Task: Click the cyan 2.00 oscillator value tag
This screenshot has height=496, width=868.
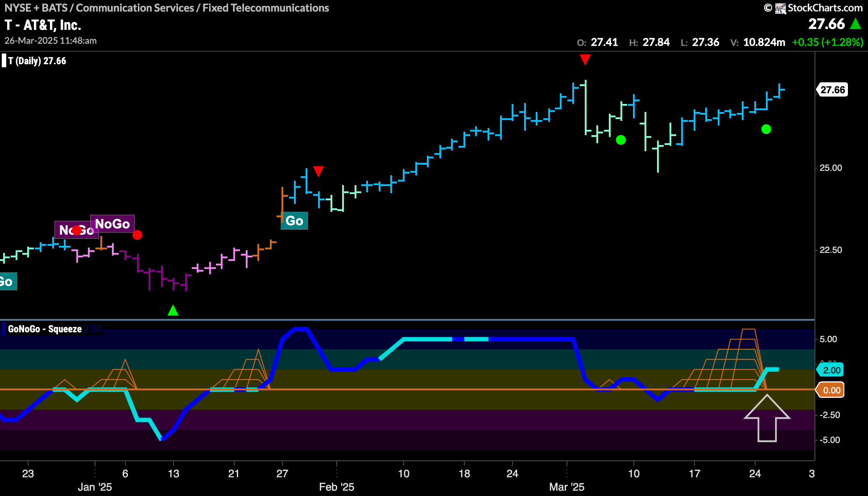Action: coord(831,370)
